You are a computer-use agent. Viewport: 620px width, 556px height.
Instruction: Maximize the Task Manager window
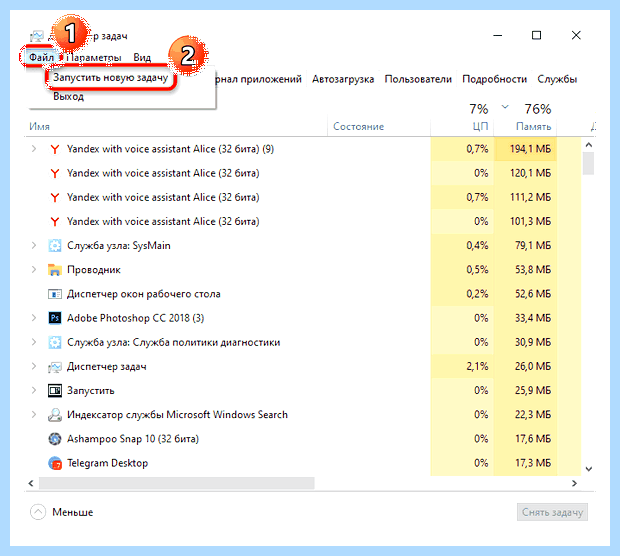point(536,36)
